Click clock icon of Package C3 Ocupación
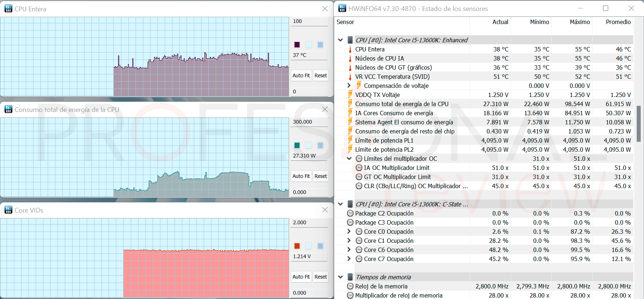The image size is (644, 299). point(350,222)
